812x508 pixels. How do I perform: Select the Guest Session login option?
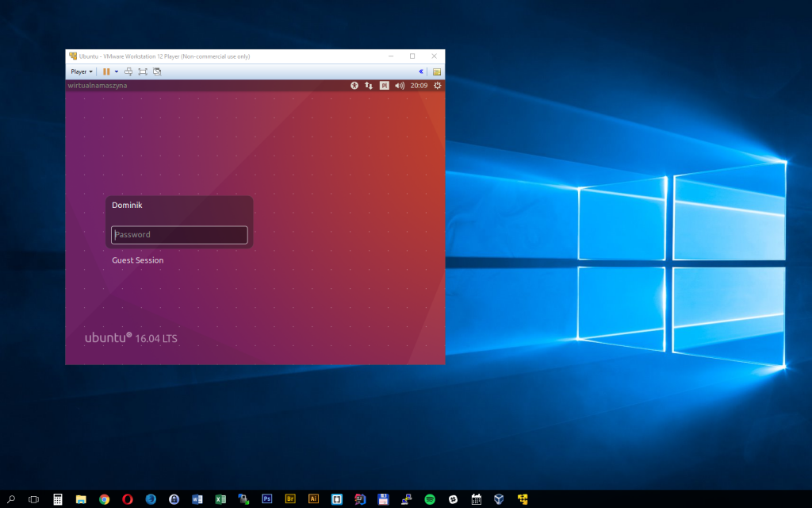138,260
